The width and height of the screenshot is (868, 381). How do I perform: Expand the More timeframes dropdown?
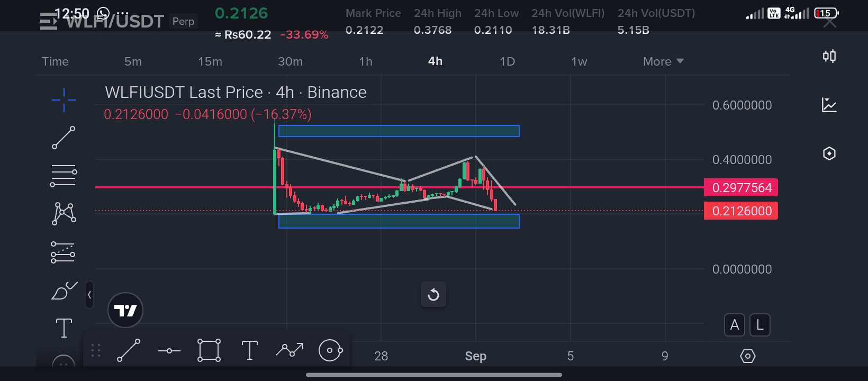point(663,61)
